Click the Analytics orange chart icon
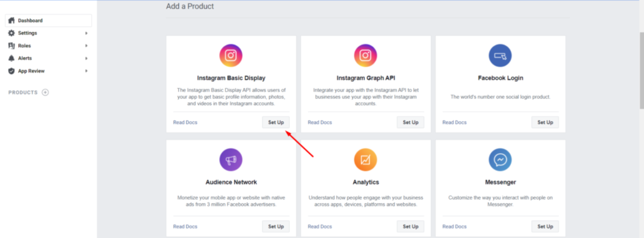Screen dimensions: 644x238 pyautogui.click(x=365, y=160)
